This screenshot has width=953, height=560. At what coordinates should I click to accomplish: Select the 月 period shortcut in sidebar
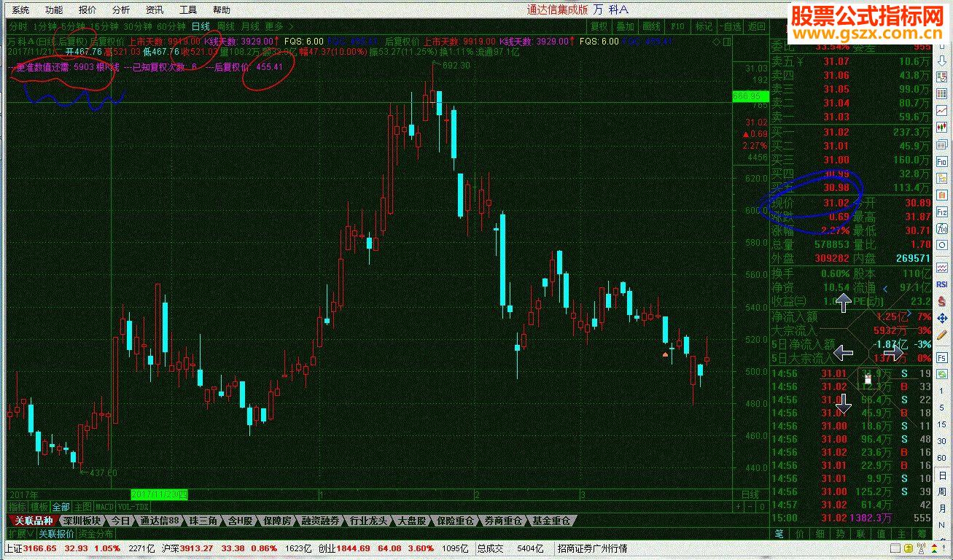click(942, 508)
